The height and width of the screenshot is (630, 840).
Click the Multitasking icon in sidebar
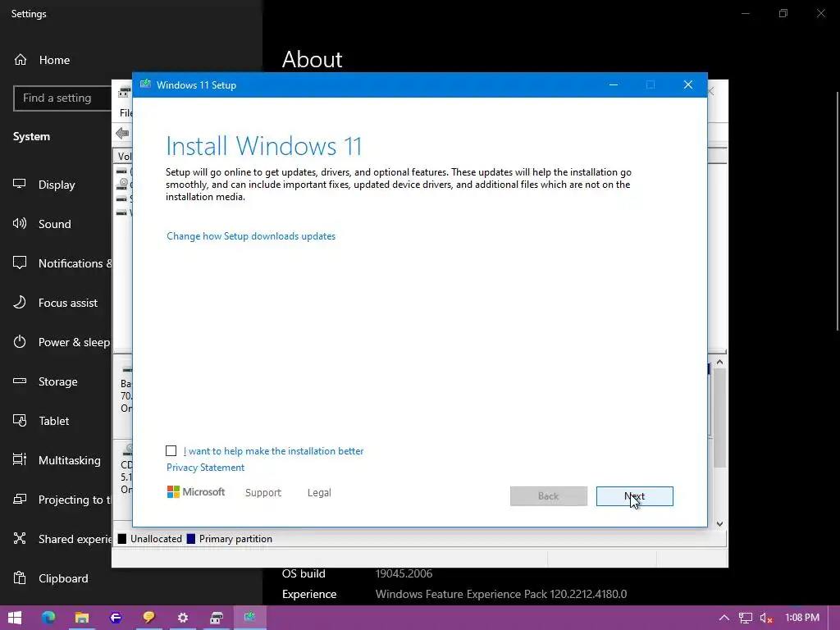tap(20, 459)
